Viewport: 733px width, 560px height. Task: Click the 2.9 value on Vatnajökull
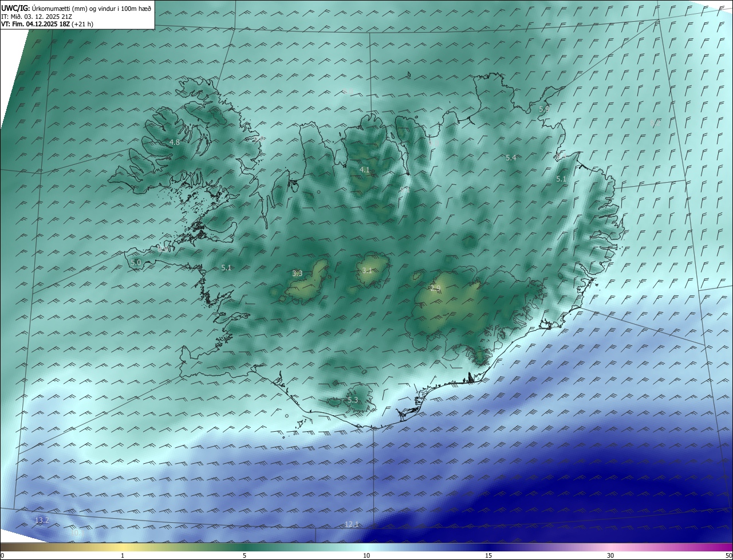point(435,288)
